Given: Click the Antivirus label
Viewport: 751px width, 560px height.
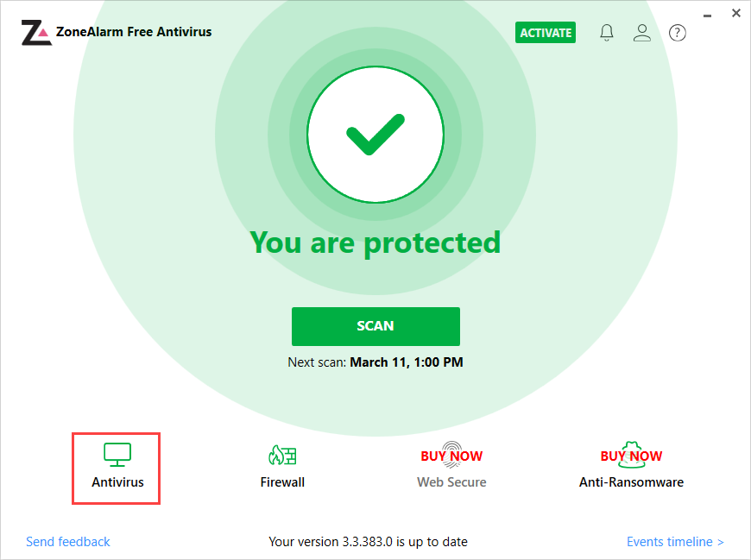Looking at the screenshot, I should pyautogui.click(x=117, y=482).
